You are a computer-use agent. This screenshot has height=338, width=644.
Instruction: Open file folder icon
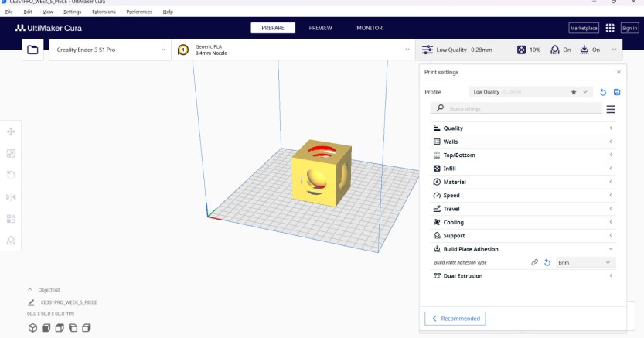coord(32,50)
